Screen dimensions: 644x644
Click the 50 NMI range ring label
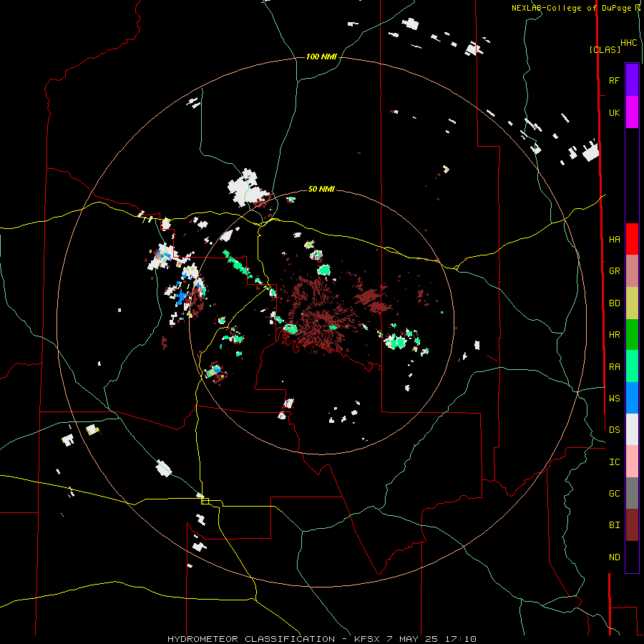tap(321, 190)
